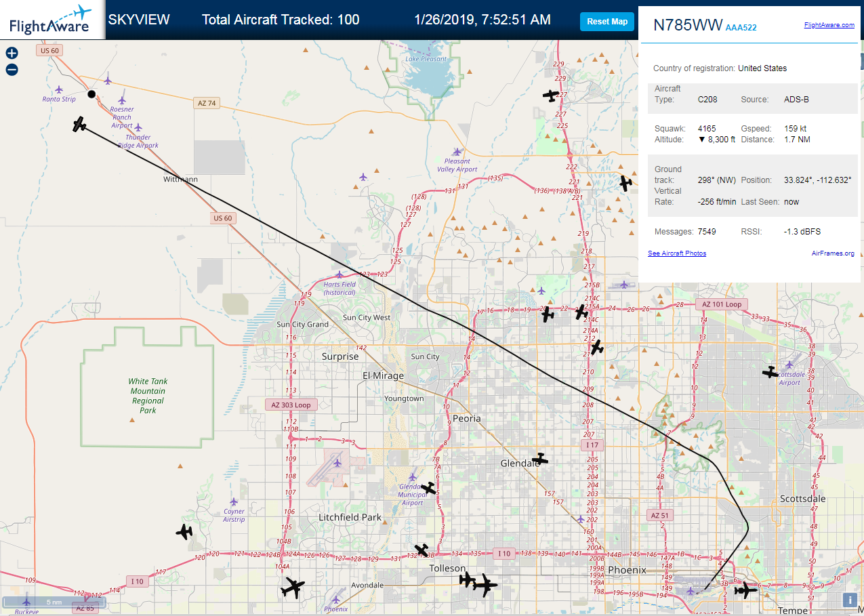Click the aircraft type value C208
This screenshot has width=864, height=616.
(707, 100)
